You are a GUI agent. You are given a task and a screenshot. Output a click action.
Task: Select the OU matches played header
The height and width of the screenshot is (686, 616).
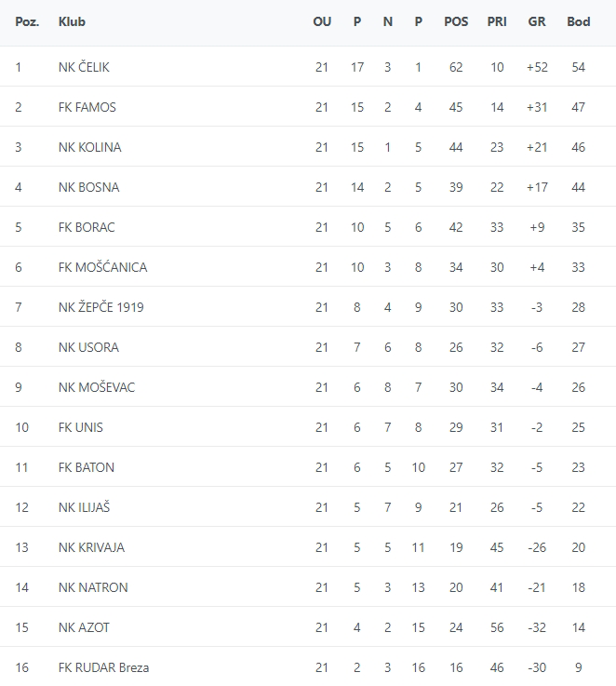point(322,21)
